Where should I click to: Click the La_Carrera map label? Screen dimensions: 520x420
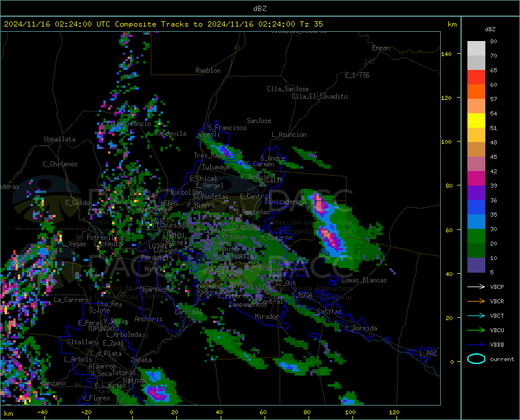(71, 300)
